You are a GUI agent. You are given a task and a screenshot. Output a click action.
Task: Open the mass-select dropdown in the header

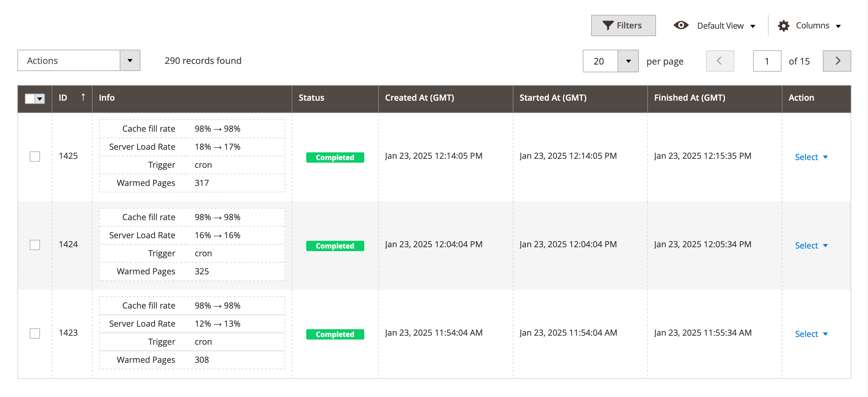click(x=39, y=99)
